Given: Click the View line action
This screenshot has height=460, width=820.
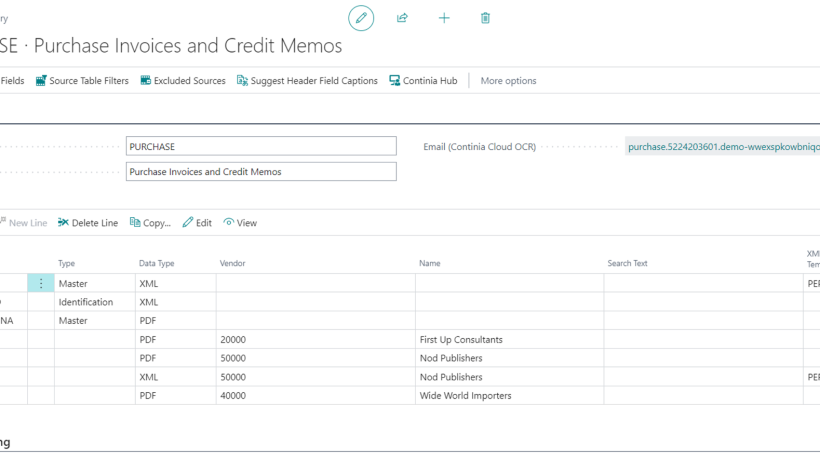Looking at the screenshot, I should [x=240, y=223].
